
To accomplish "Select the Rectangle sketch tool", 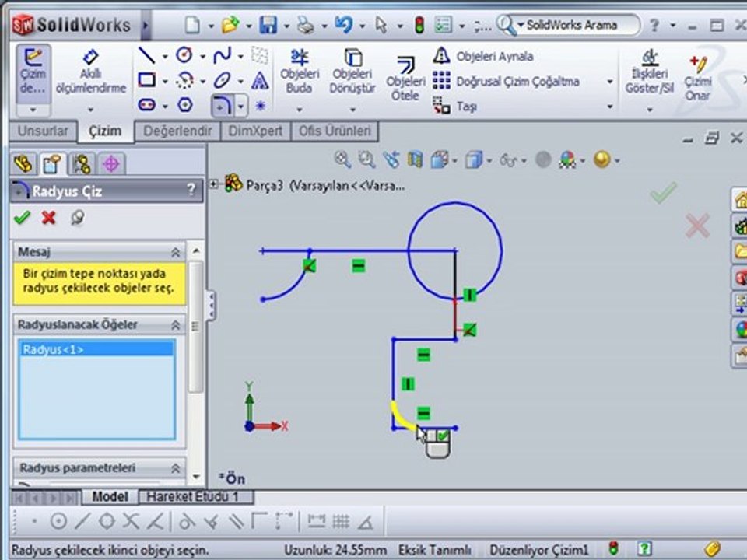I will click(147, 80).
